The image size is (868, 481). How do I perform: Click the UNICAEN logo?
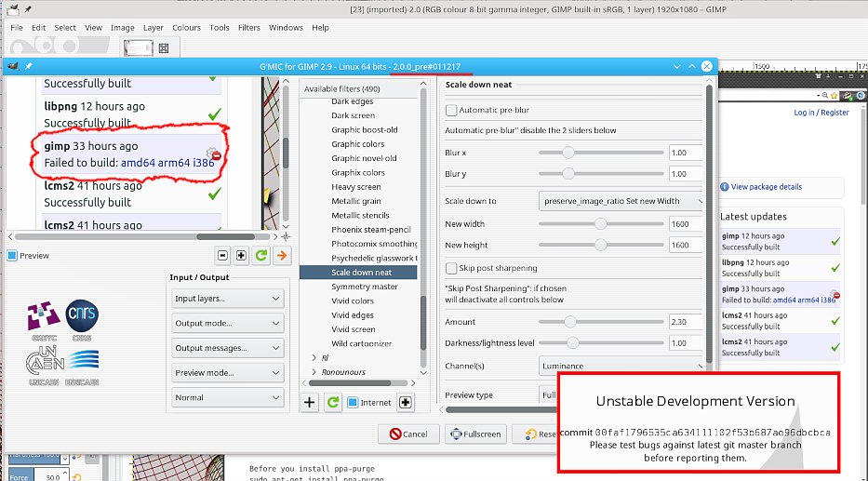pyautogui.click(x=45, y=366)
